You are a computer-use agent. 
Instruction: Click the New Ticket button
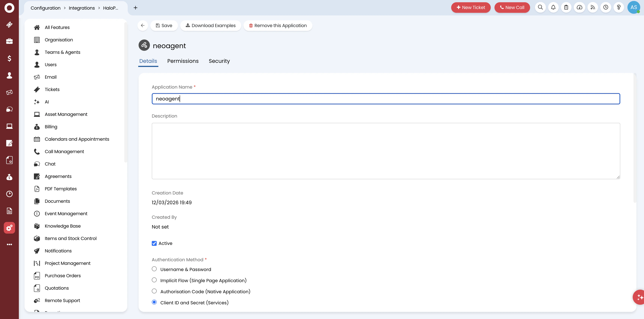(471, 8)
